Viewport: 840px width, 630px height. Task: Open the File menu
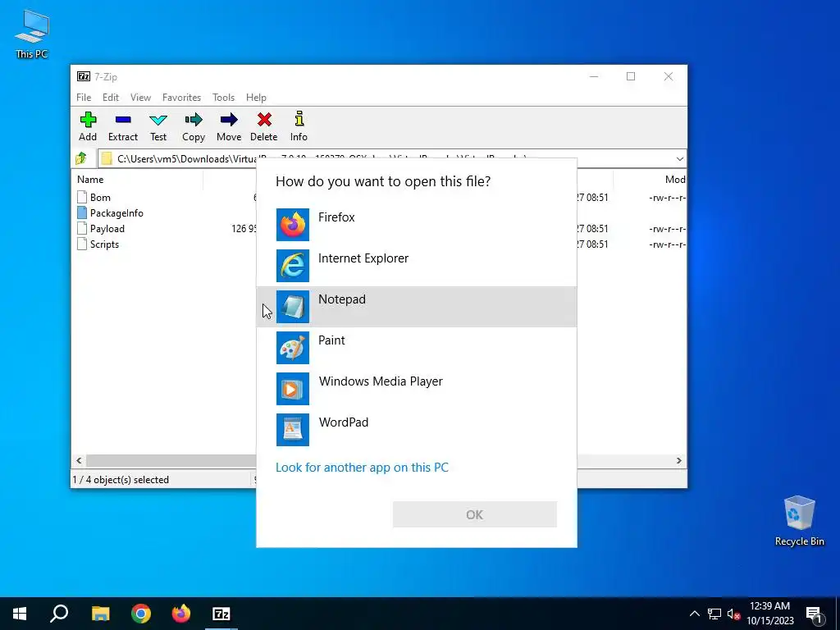coord(84,98)
